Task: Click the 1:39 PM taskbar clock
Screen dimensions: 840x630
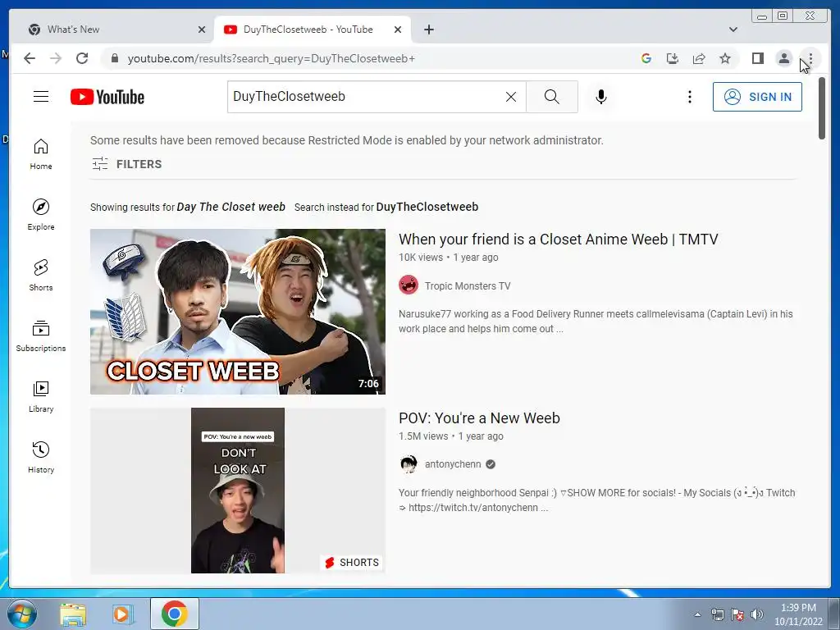Action: pos(798,608)
